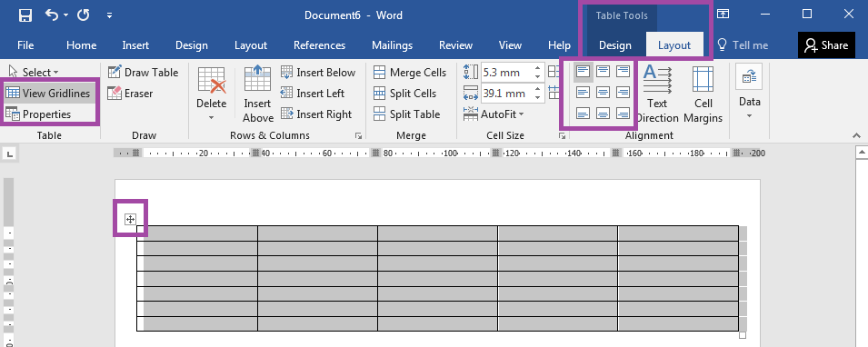Click the row height field 5.3 mm
Viewport: 868px width, 347px height.
click(506, 73)
